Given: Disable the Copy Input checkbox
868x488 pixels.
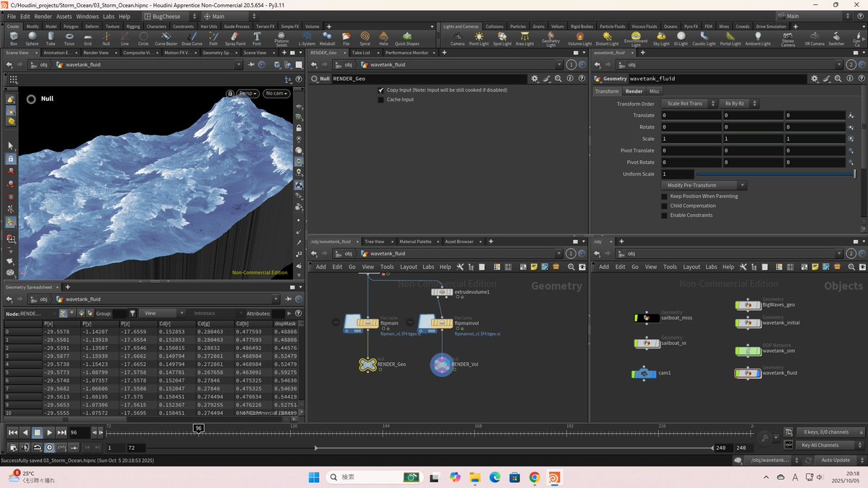Looking at the screenshot, I should 381,90.
